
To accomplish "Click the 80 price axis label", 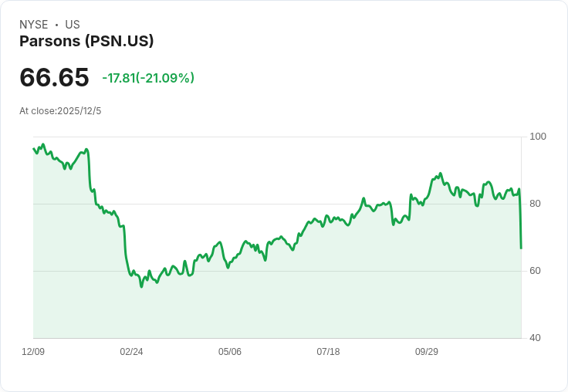I will 535,204.
